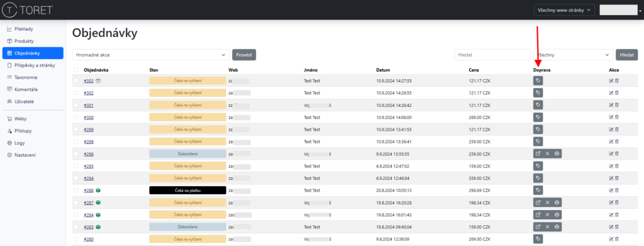Edit order #303 using pencil icon
This screenshot has height=246, width=644.
point(611,81)
